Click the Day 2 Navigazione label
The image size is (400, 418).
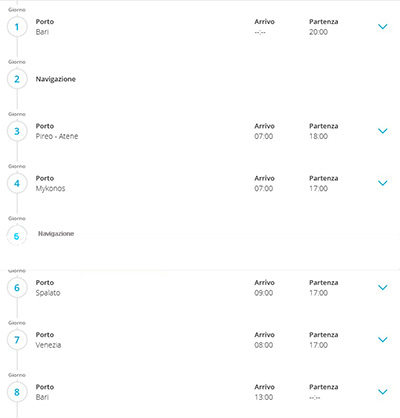(56, 79)
